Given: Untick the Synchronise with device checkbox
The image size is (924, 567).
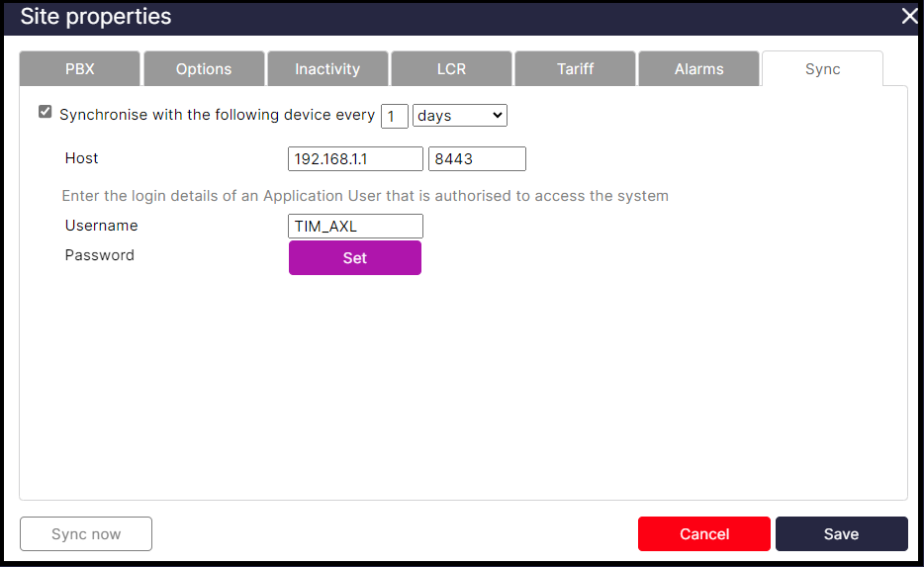Looking at the screenshot, I should coord(46,112).
